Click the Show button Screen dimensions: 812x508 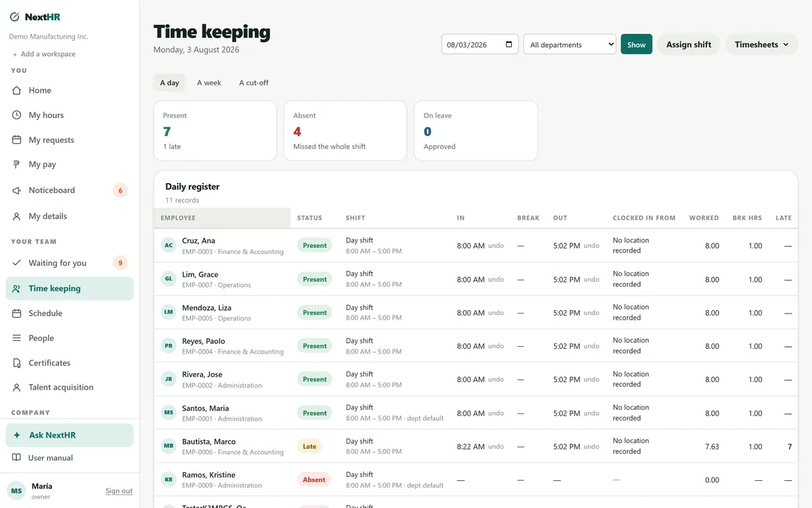[637, 45]
